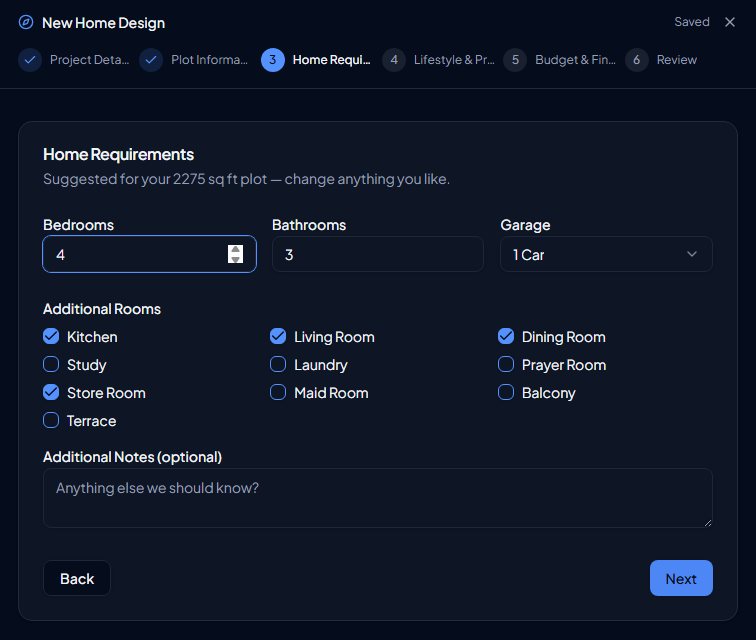The width and height of the screenshot is (756, 640).
Task: Close the New Home Design dialog
Action: pyautogui.click(x=730, y=22)
